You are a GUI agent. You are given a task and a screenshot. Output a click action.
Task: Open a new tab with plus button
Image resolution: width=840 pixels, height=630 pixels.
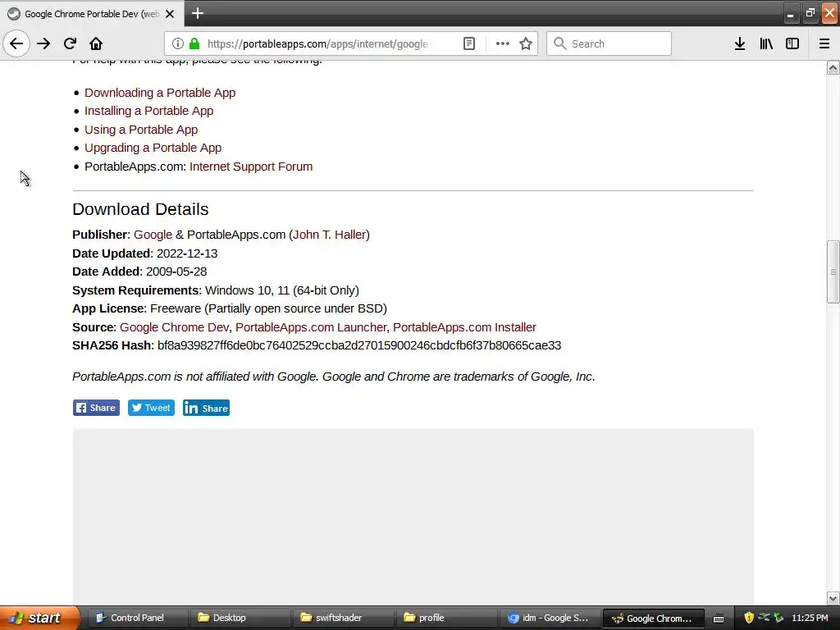pos(197,13)
